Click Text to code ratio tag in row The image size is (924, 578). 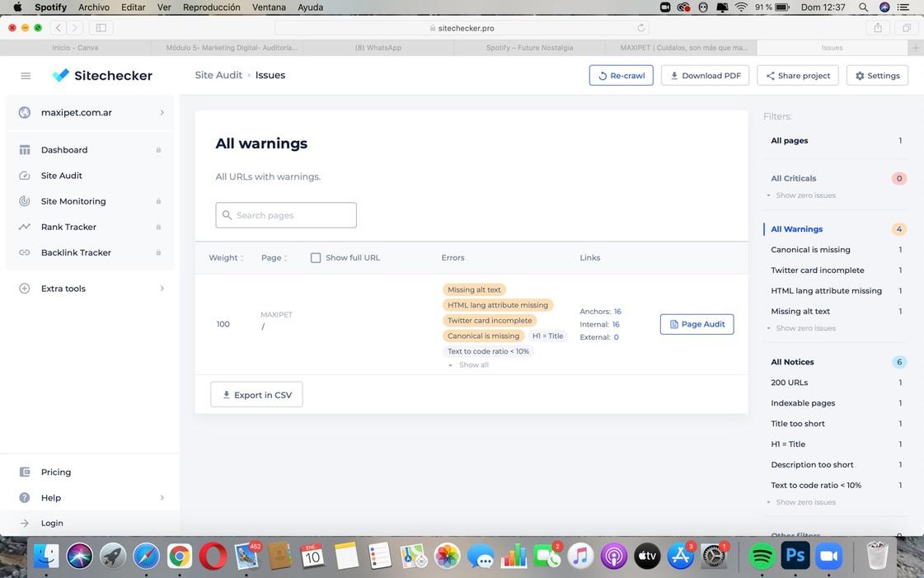click(488, 351)
